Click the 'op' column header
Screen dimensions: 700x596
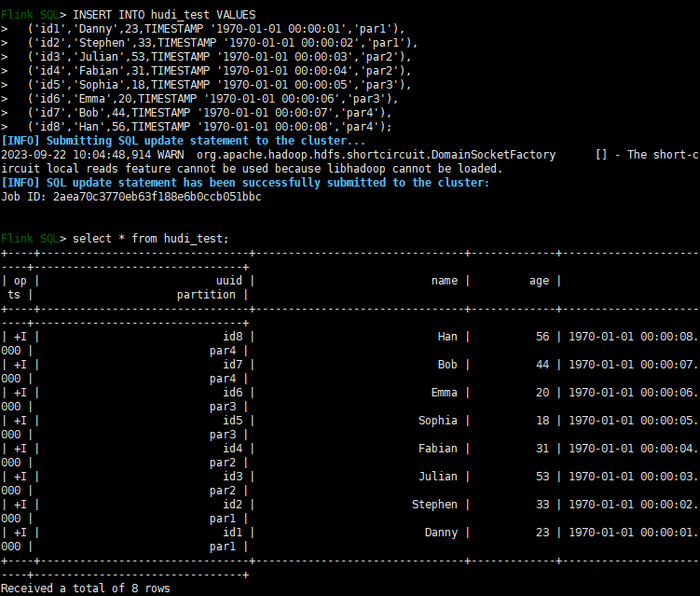point(21,281)
